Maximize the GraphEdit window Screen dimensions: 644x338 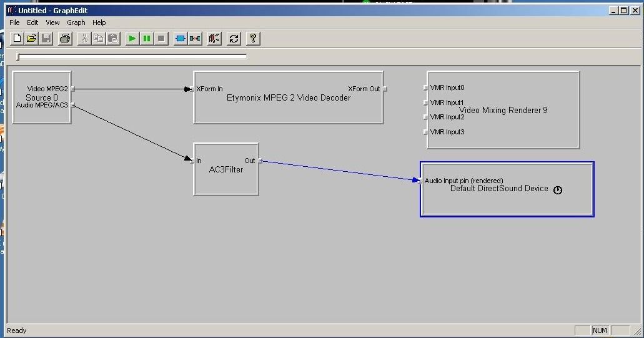(x=623, y=11)
